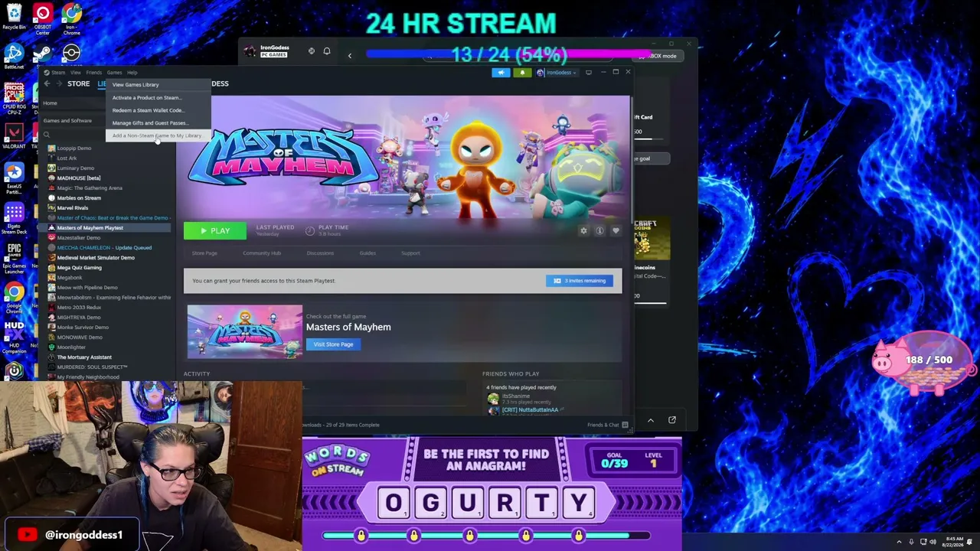Screen dimensions: 980x551
Task: Open the Guides link for the game
Action: click(367, 253)
